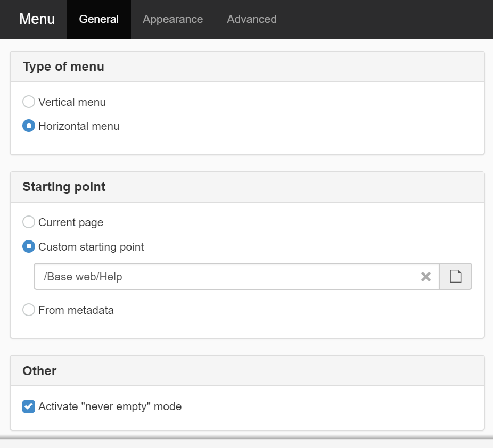Click the "Current page" label text
Image resolution: width=493 pixels, height=448 pixels.
tap(71, 222)
